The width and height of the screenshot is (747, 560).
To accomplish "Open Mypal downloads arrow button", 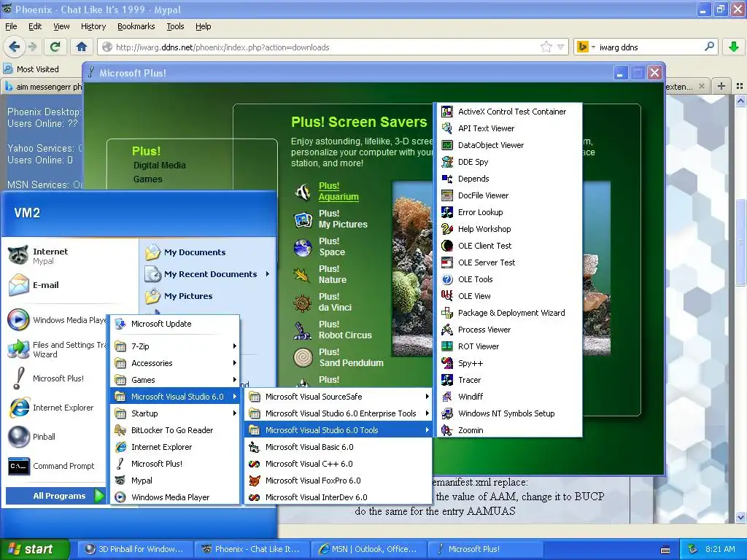I will tap(733, 47).
